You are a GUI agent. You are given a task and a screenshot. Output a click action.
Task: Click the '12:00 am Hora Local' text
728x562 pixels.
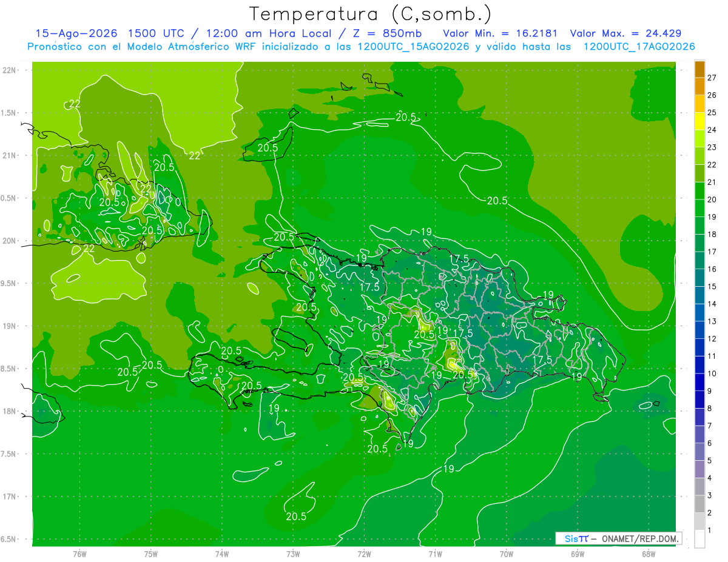268,33
